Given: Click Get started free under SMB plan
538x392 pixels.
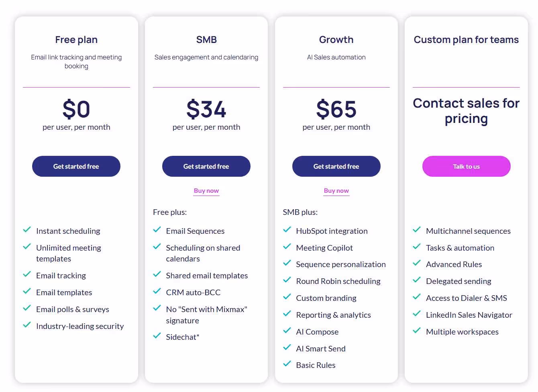Looking at the screenshot, I should coord(206,166).
